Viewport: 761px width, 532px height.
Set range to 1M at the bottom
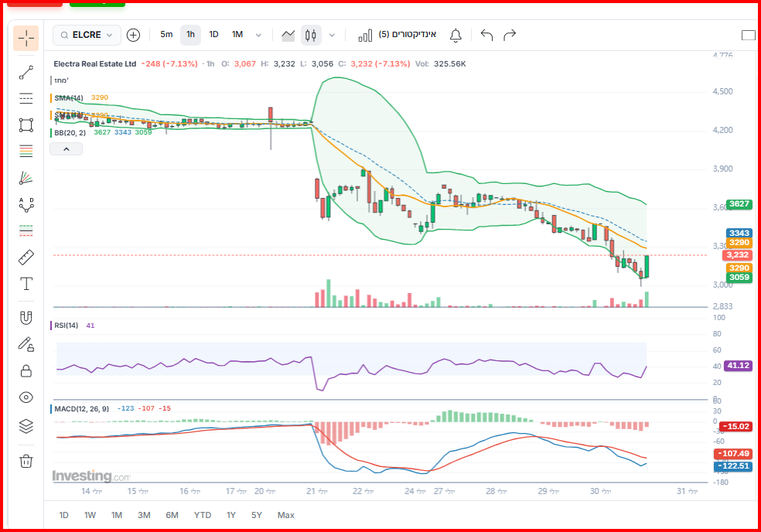[x=117, y=515]
